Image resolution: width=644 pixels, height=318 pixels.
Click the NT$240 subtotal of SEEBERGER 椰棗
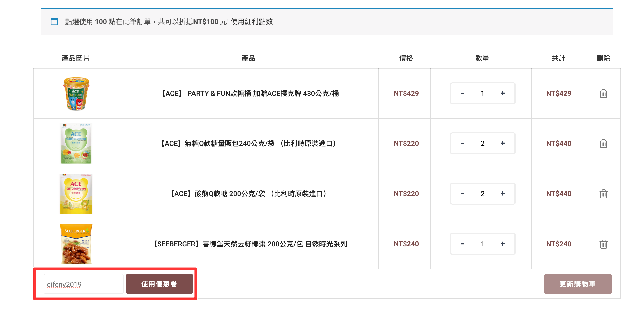point(559,244)
